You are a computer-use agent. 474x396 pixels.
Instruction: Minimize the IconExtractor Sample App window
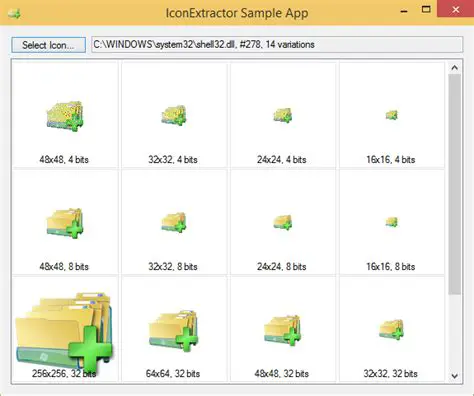click(x=404, y=11)
